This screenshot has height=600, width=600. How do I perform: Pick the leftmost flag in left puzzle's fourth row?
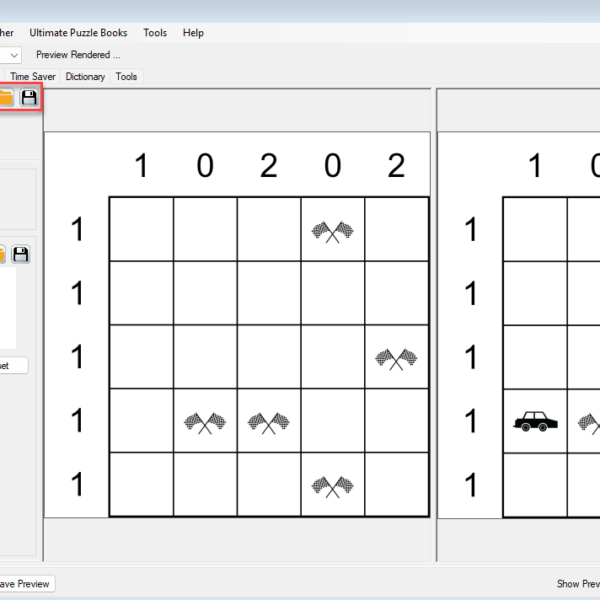(205, 423)
